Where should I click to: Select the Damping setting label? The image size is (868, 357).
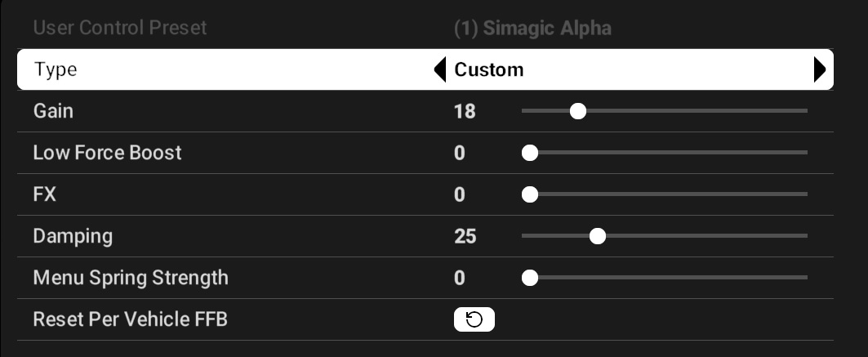pyautogui.click(x=73, y=237)
